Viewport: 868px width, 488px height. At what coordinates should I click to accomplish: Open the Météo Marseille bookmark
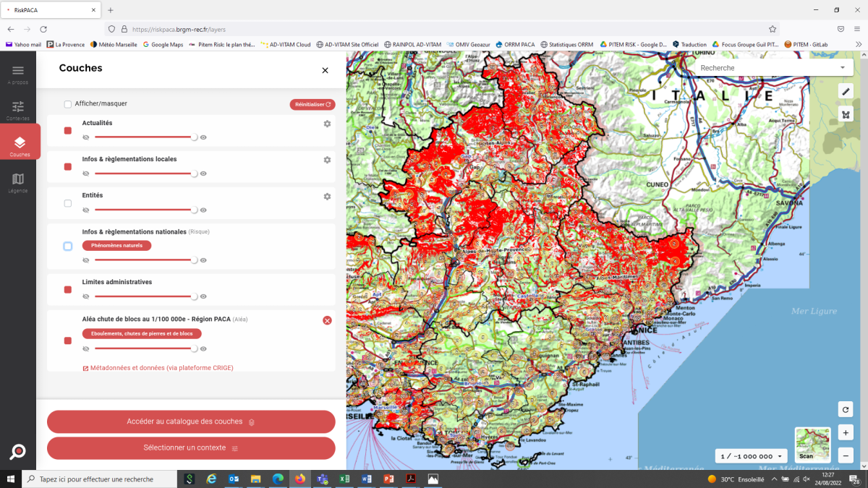[114, 44]
